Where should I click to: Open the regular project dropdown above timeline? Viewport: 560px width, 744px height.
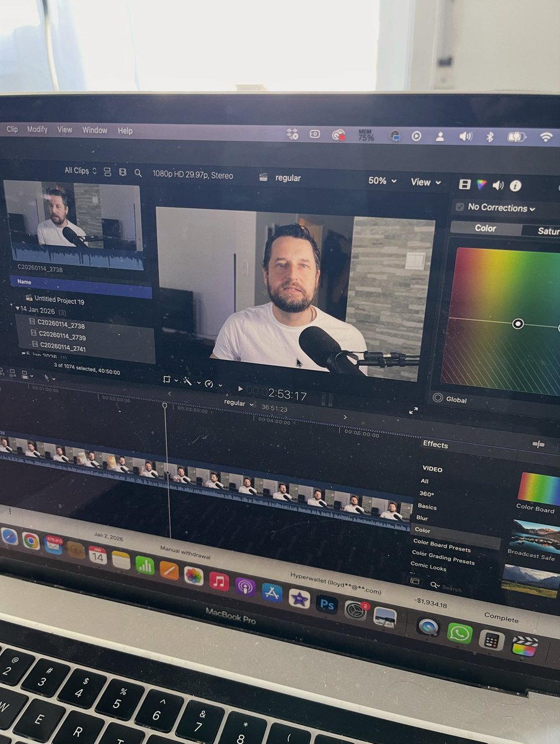[x=239, y=402]
